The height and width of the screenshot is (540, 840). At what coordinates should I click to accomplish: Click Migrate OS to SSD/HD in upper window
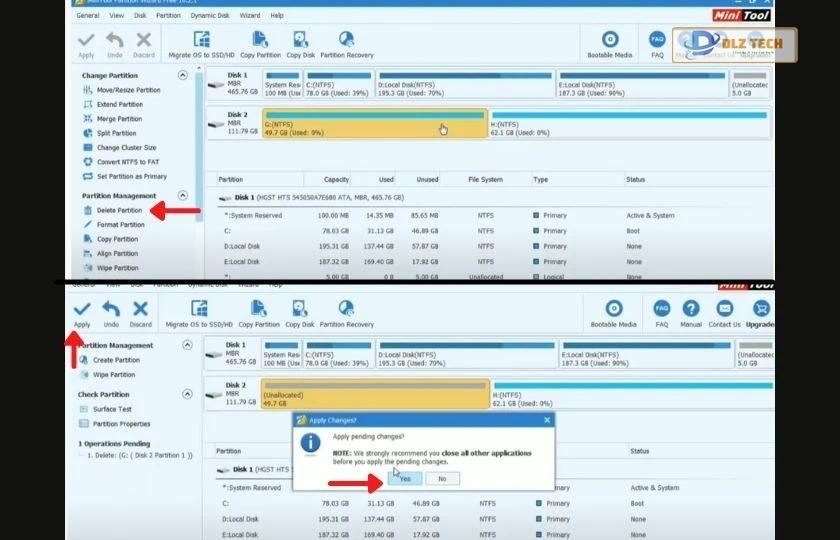tap(201, 45)
